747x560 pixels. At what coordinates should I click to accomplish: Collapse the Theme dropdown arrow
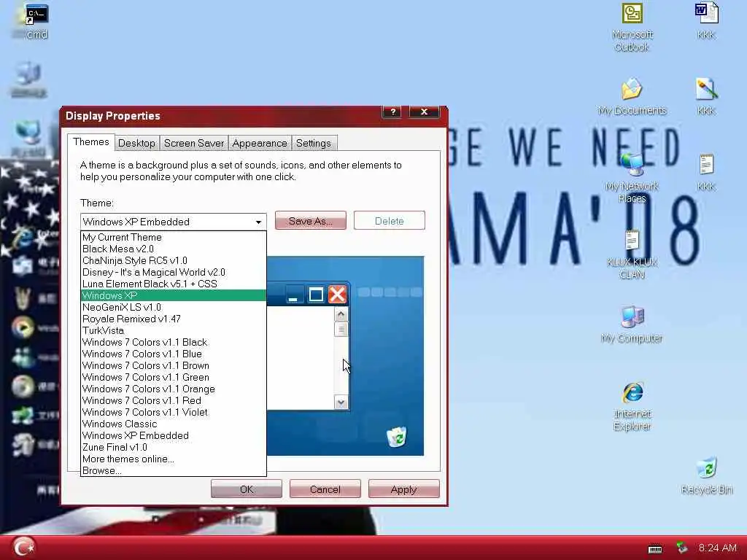(x=258, y=222)
